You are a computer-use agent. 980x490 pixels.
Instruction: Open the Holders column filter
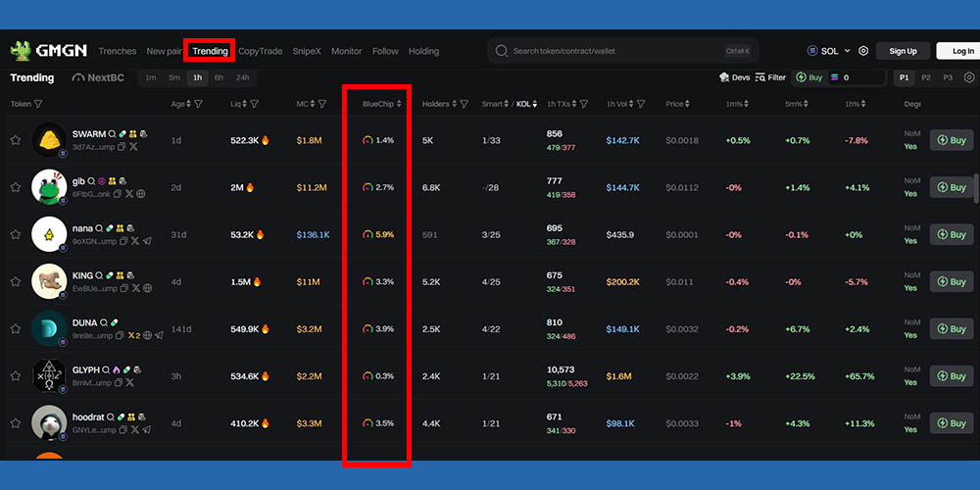(x=464, y=104)
